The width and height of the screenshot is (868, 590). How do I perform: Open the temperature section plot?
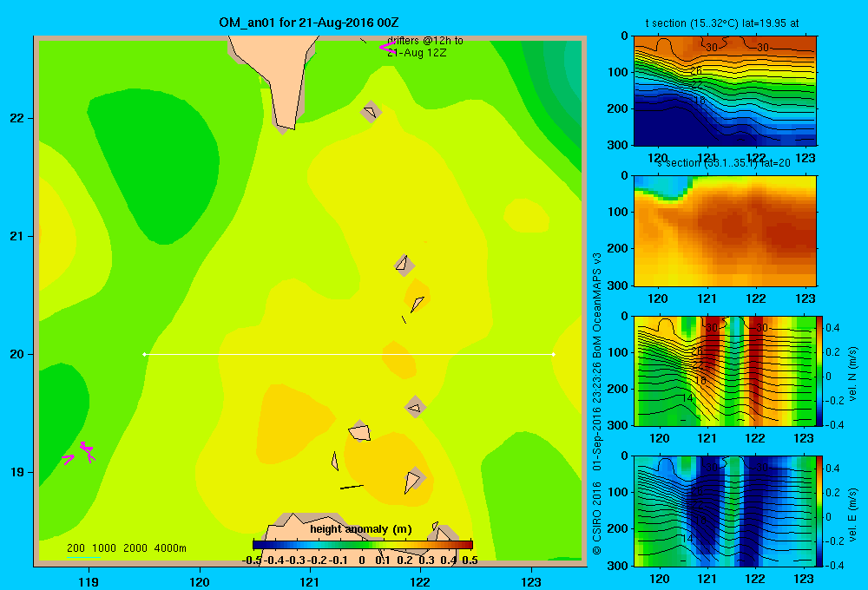click(725, 91)
